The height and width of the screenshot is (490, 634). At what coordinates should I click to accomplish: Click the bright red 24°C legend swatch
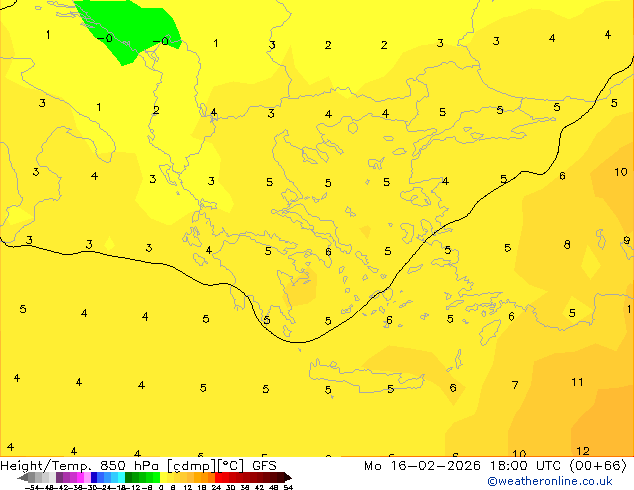tap(219, 477)
